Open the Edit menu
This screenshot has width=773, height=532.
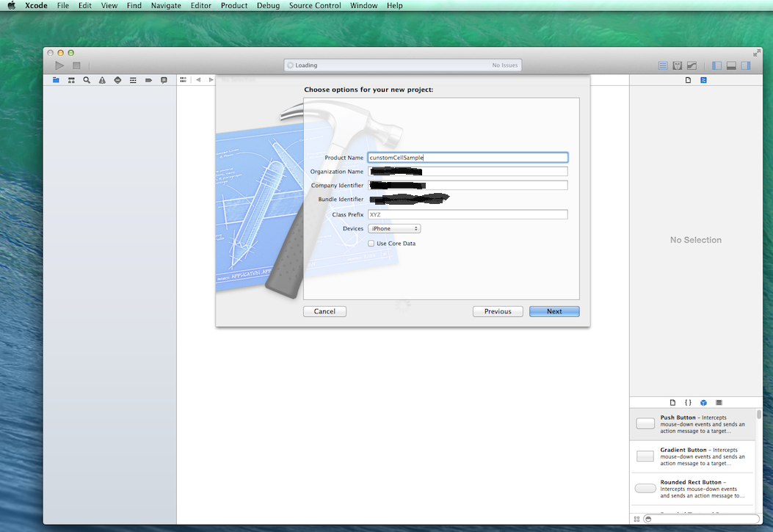point(85,5)
